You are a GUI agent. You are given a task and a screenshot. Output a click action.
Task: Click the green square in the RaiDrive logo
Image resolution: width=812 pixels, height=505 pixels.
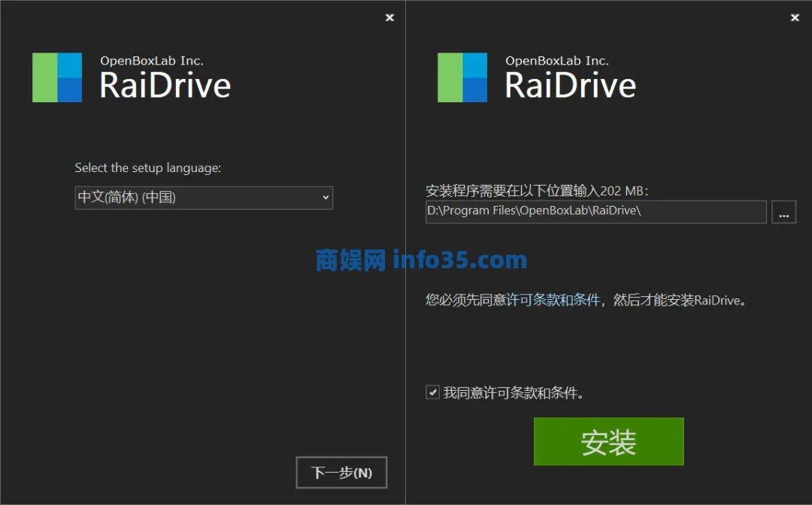(45, 77)
